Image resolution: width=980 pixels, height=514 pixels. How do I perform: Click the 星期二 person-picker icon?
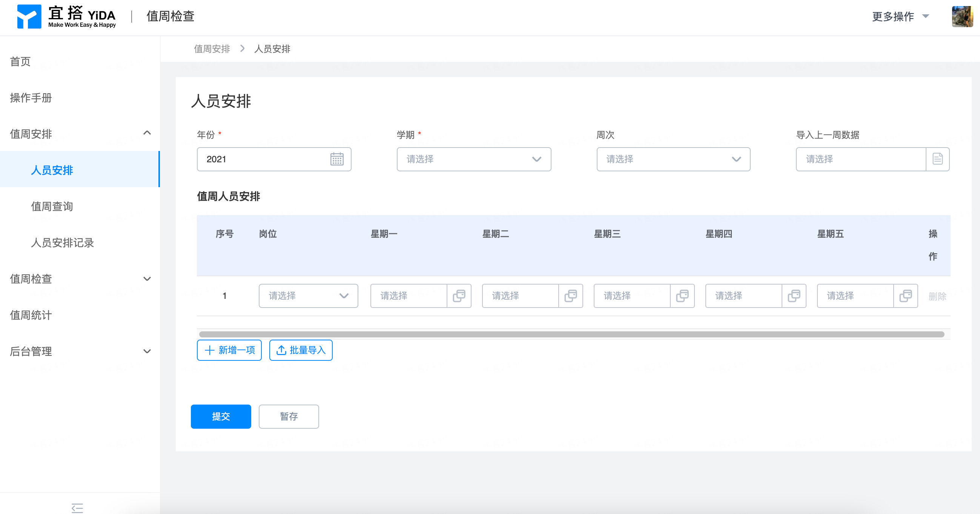pyautogui.click(x=570, y=296)
